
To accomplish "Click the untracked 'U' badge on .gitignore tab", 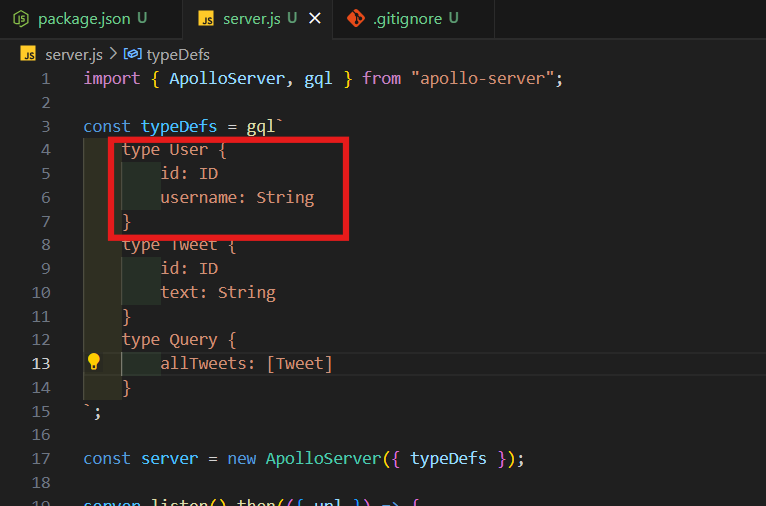I will point(453,19).
